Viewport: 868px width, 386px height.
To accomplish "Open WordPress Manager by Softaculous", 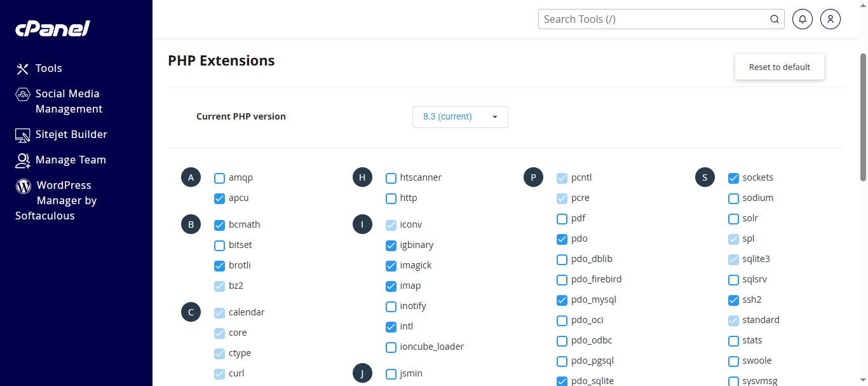I will coord(56,201).
